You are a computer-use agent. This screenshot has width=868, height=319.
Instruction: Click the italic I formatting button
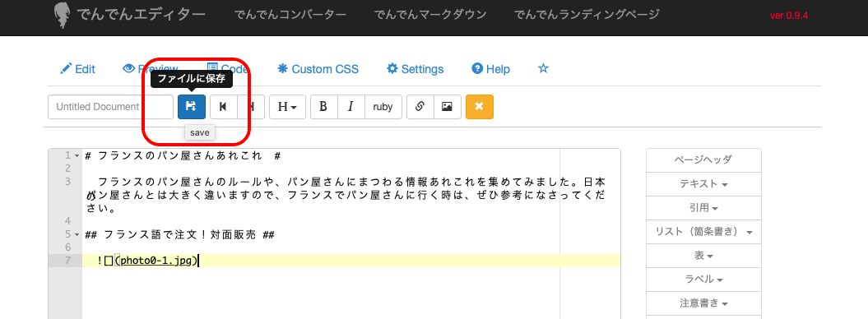point(351,107)
